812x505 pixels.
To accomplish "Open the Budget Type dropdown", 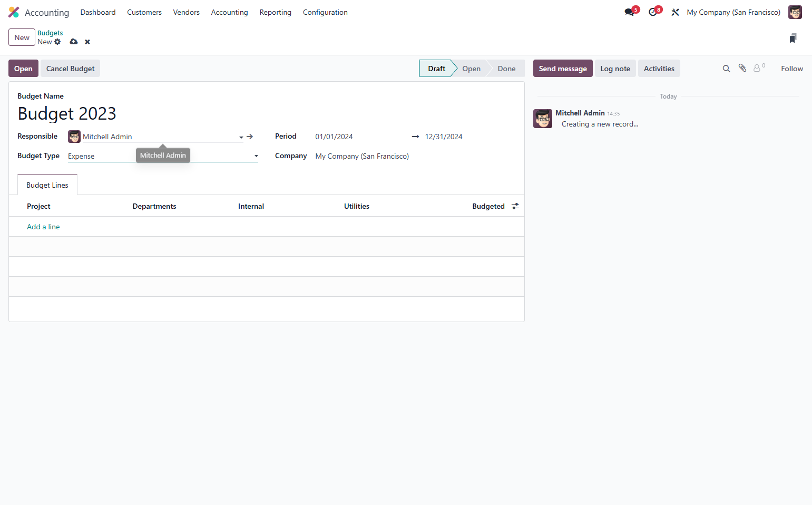I will coord(163,156).
